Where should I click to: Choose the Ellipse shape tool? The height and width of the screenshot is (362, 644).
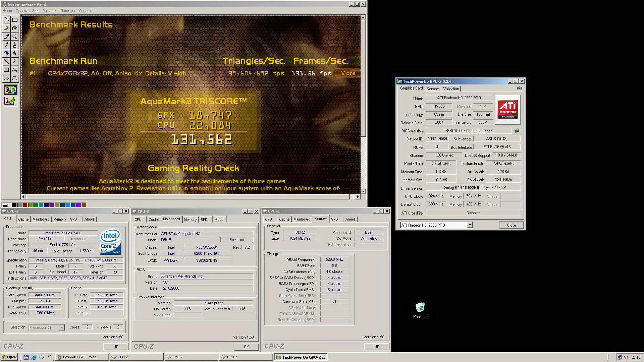[x=6, y=78]
